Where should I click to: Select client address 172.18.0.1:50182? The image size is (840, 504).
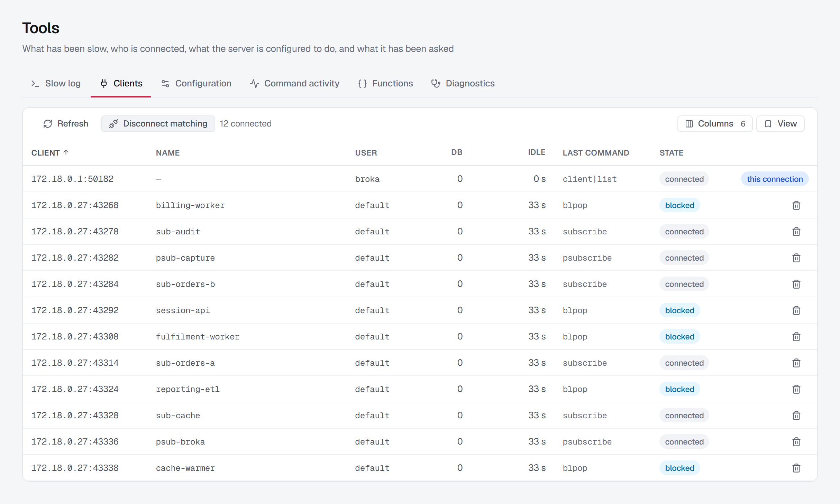point(72,179)
